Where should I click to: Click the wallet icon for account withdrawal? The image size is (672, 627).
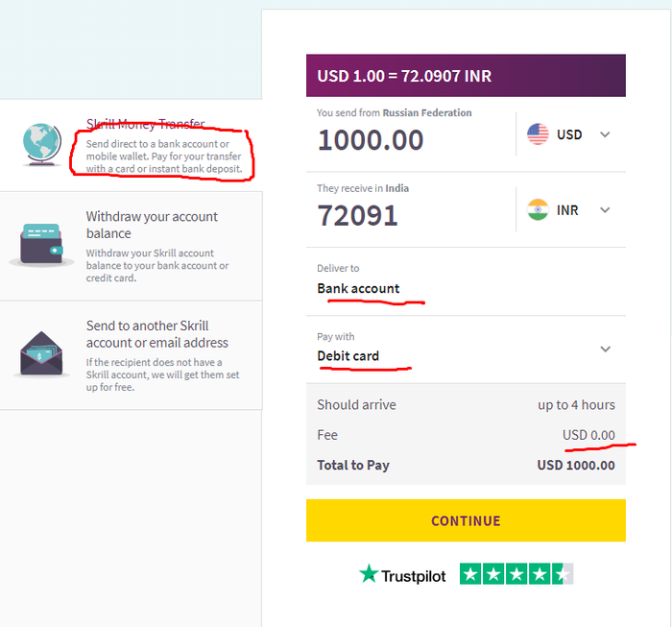41,246
